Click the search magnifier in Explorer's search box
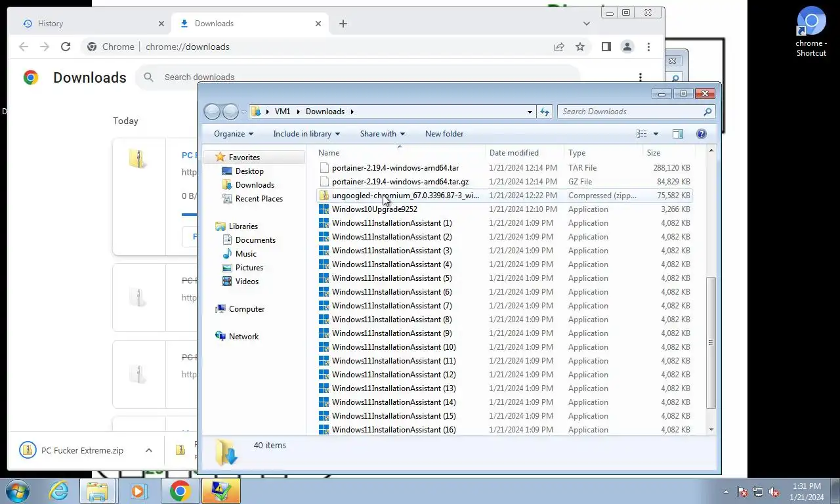The image size is (840, 504). tap(707, 112)
